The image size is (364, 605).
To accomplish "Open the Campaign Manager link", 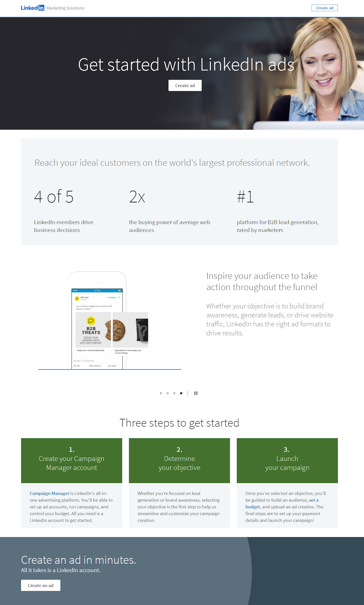I will pos(50,493).
